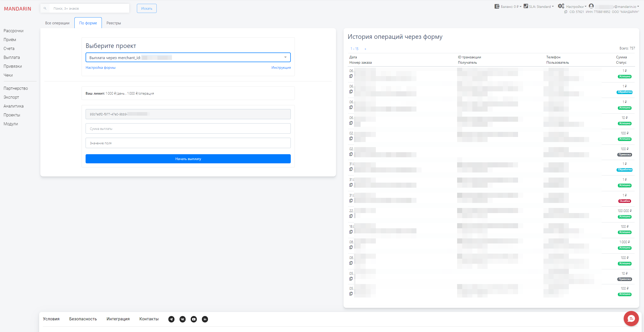
Task: Click the Сумма выплаты input field
Action: point(188,129)
